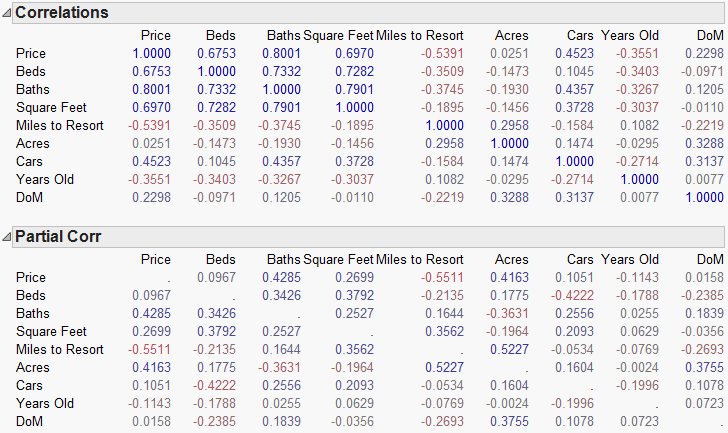Select 0.5227 in Partial Corr Miles to Resort row

click(509, 349)
